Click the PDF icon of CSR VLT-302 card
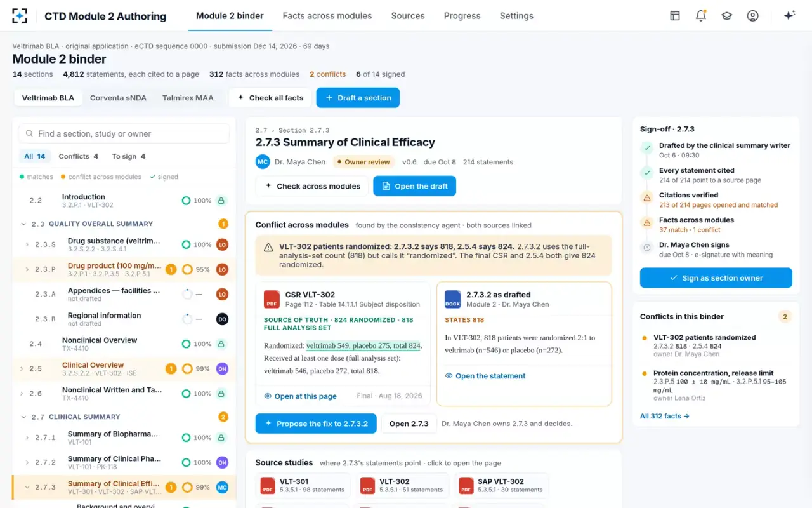This screenshot has width=812, height=508. point(272,299)
